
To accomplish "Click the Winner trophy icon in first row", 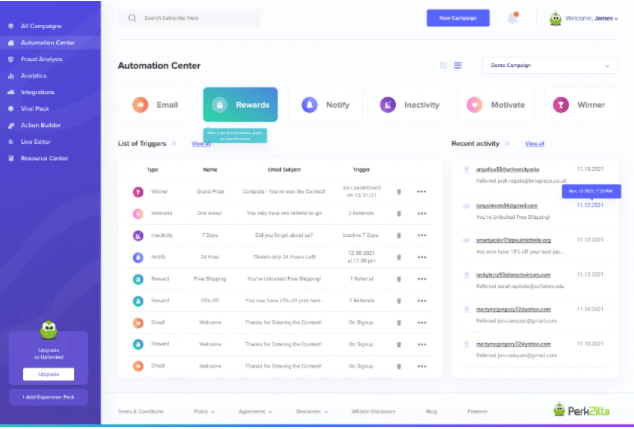I will [x=138, y=192].
